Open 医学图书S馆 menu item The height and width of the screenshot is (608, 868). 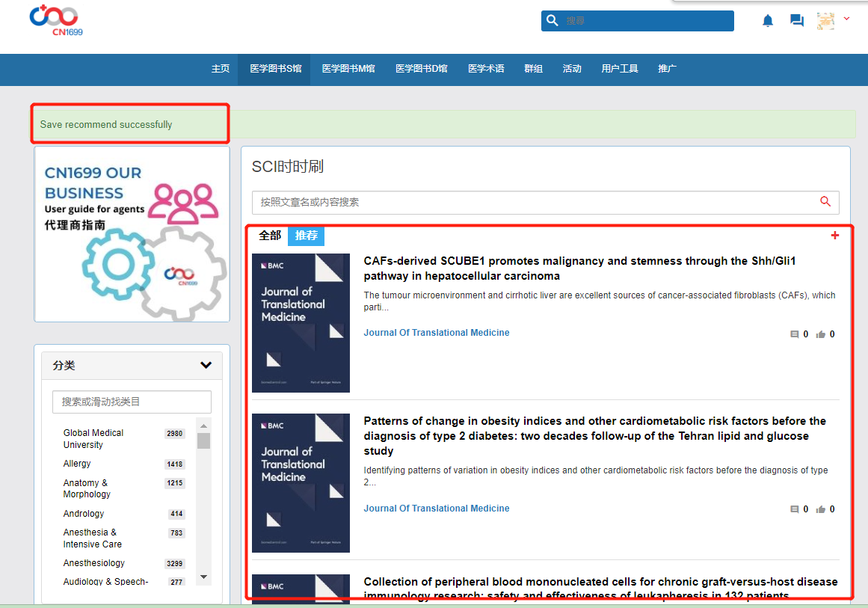275,69
